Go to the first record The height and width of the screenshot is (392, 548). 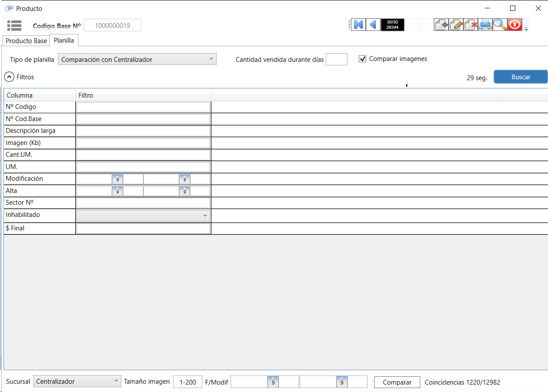358,25
